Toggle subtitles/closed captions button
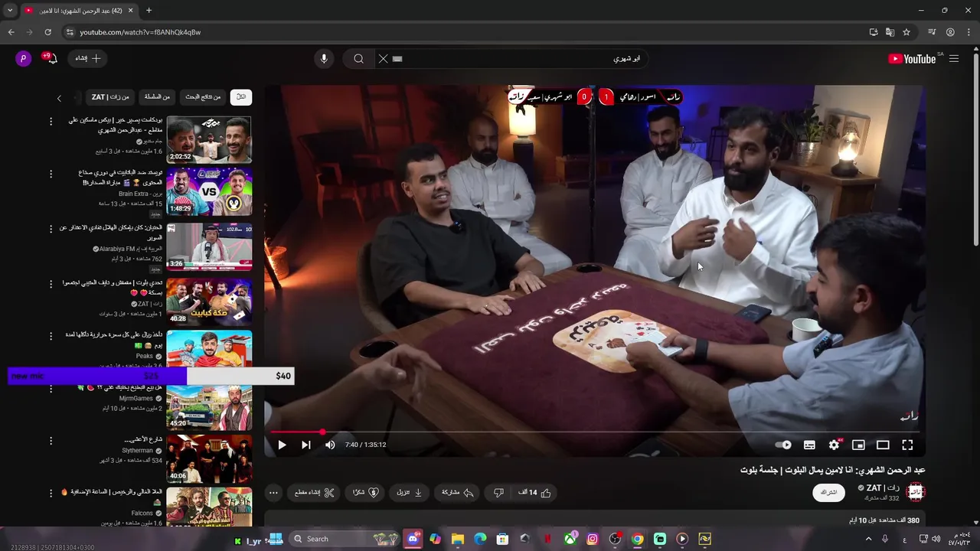 [809, 445]
